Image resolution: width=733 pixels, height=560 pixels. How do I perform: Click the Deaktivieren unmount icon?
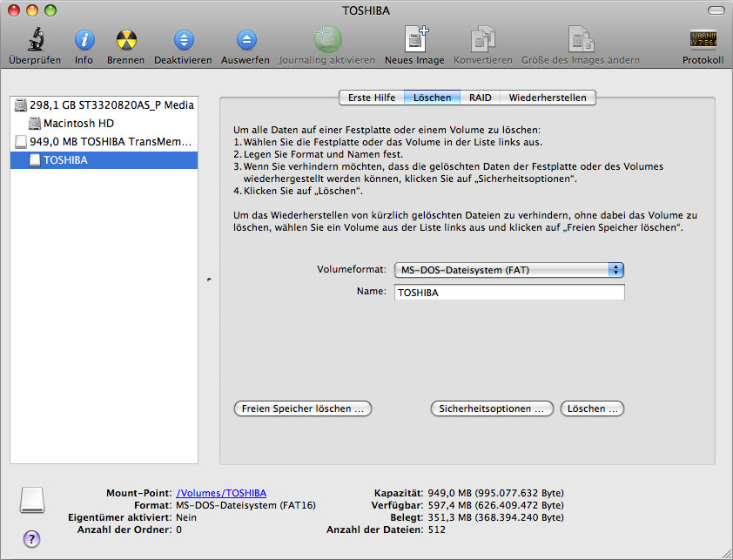click(183, 40)
